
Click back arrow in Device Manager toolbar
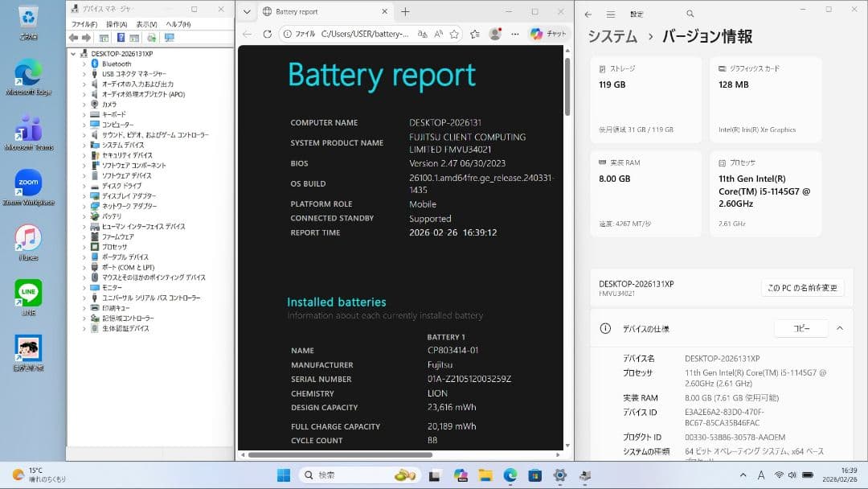73,37
